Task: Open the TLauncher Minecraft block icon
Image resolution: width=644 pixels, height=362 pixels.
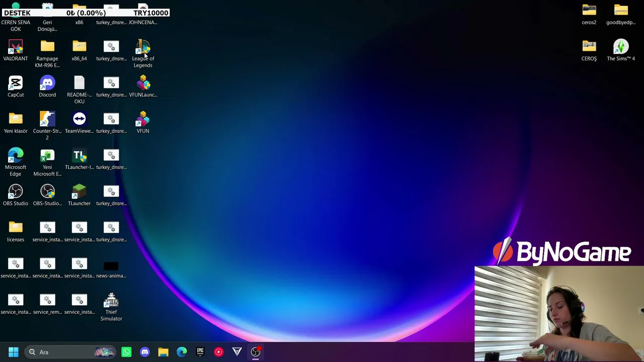Action: tap(79, 196)
